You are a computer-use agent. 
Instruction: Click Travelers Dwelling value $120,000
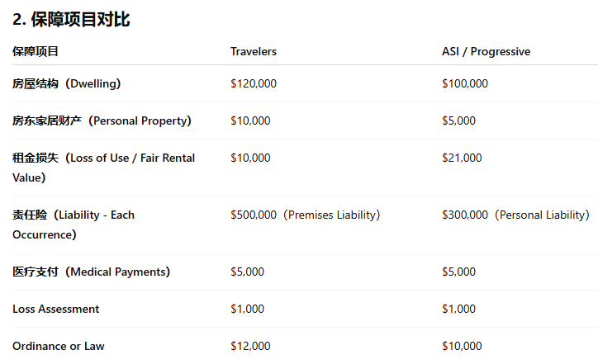(254, 83)
